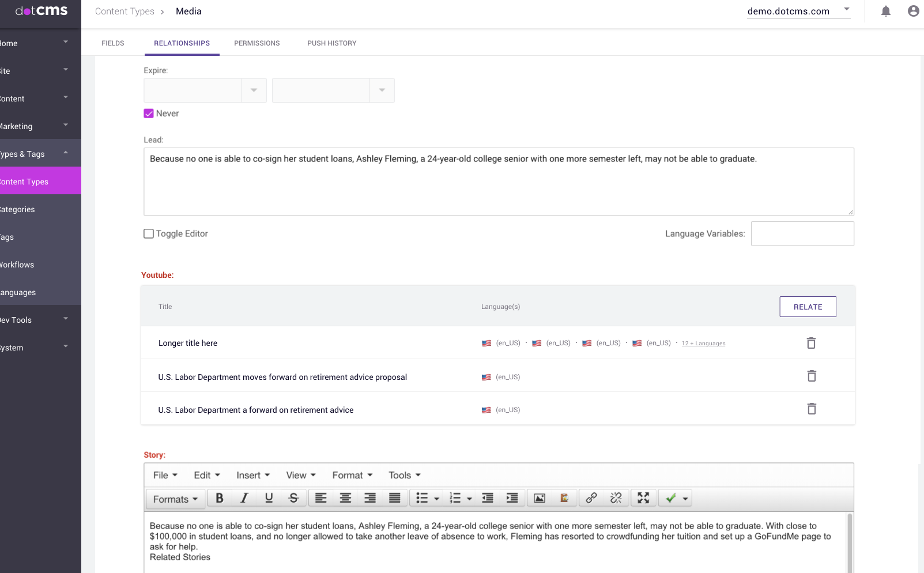Click the RELATE button
Image resolution: width=924 pixels, height=573 pixels.
808,307
